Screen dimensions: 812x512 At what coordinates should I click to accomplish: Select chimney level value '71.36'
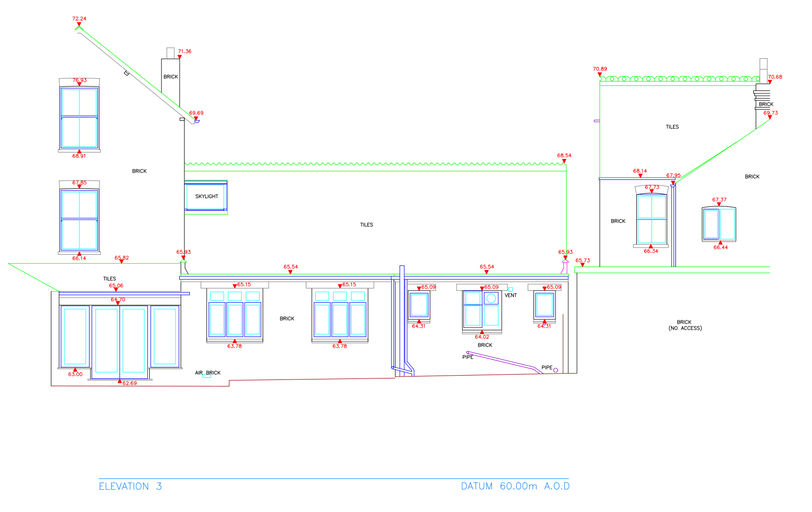coord(185,51)
